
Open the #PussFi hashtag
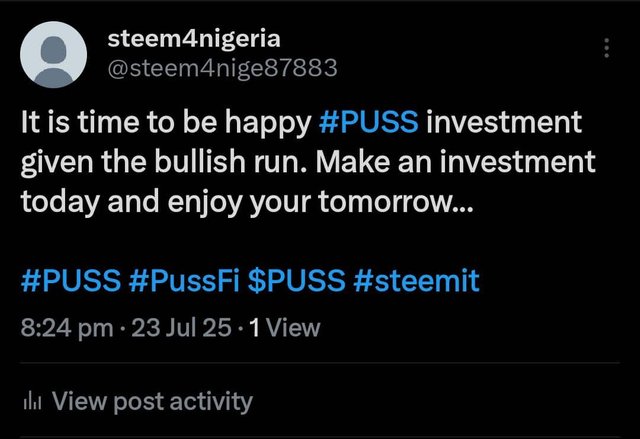click(x=184, y=280)
